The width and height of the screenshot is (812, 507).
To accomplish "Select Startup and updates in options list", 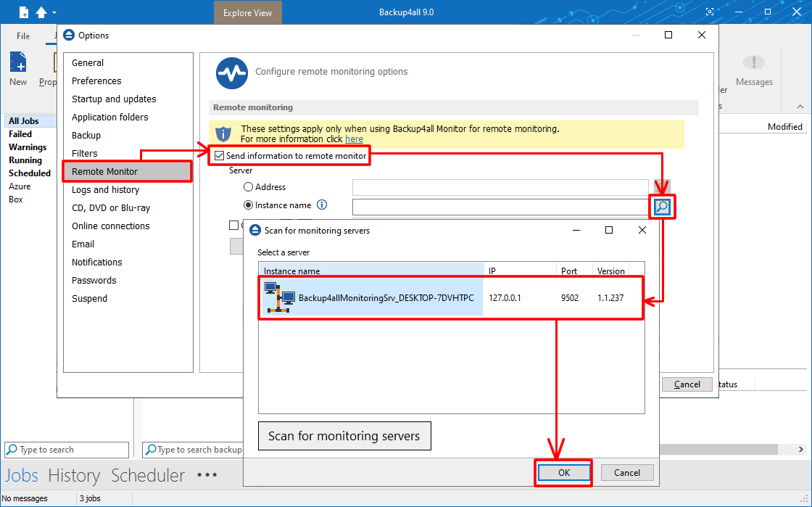I will pos(114,99).
